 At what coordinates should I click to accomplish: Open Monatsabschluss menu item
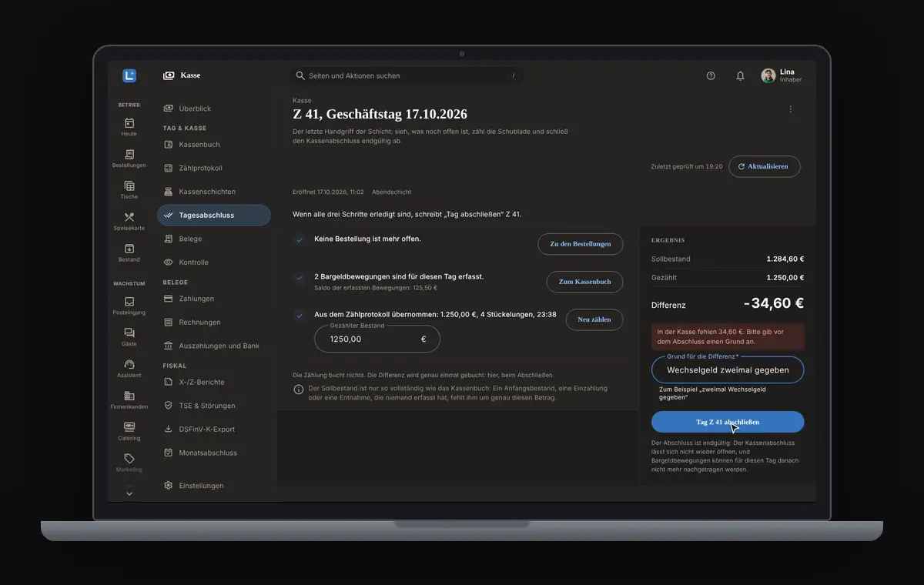click(213, 453)
